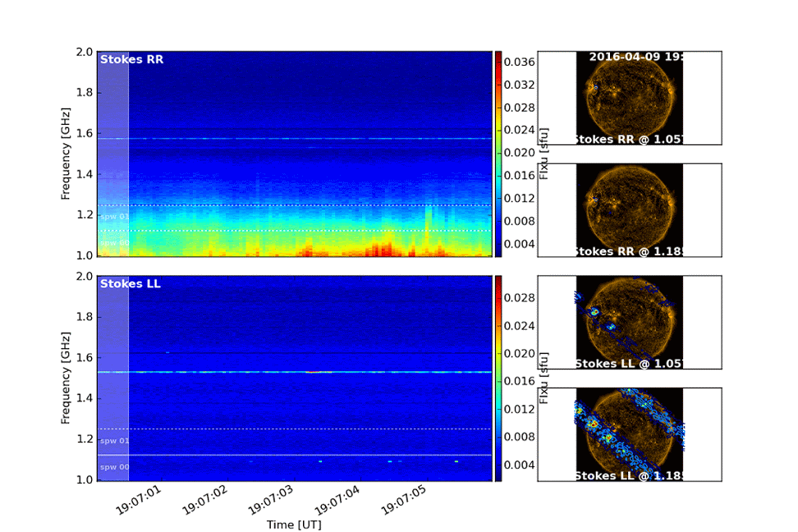This screenshot has width=798, height=532.
Task: Click the red emission line in Stokes LL spectrogram
Action: [x=314, y=372]
